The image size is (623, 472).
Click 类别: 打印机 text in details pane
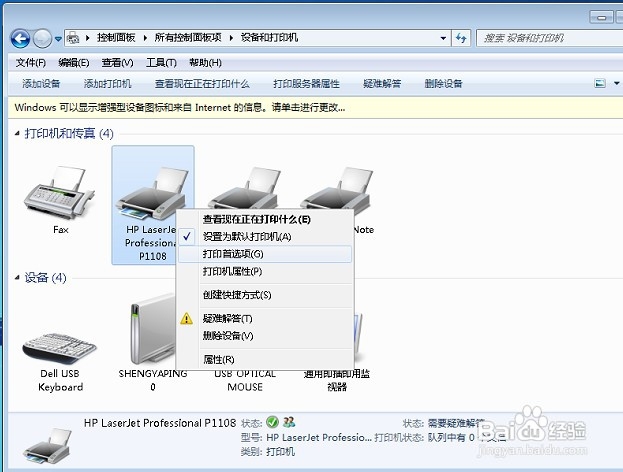pyautogui.click(x=267, y=452)
